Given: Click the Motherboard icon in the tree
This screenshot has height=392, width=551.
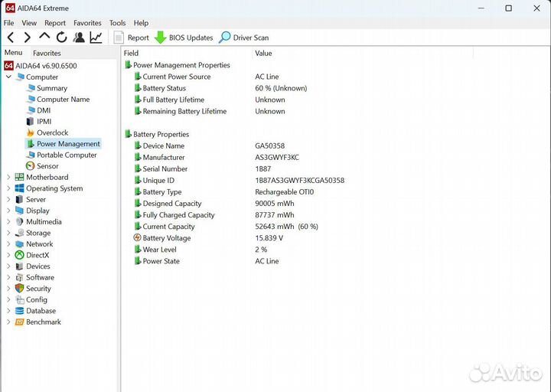Looking at the screenshot, I should pos(20,177).
